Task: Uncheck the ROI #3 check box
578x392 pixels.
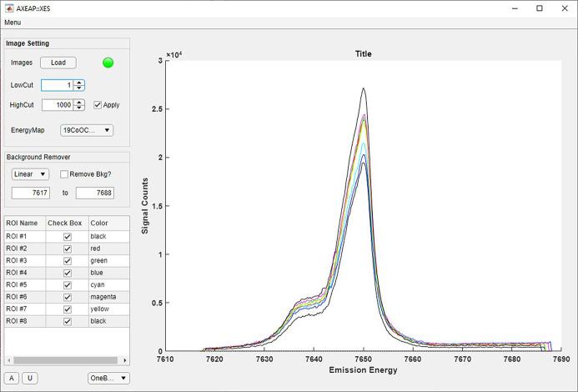Action: [68, 261]
